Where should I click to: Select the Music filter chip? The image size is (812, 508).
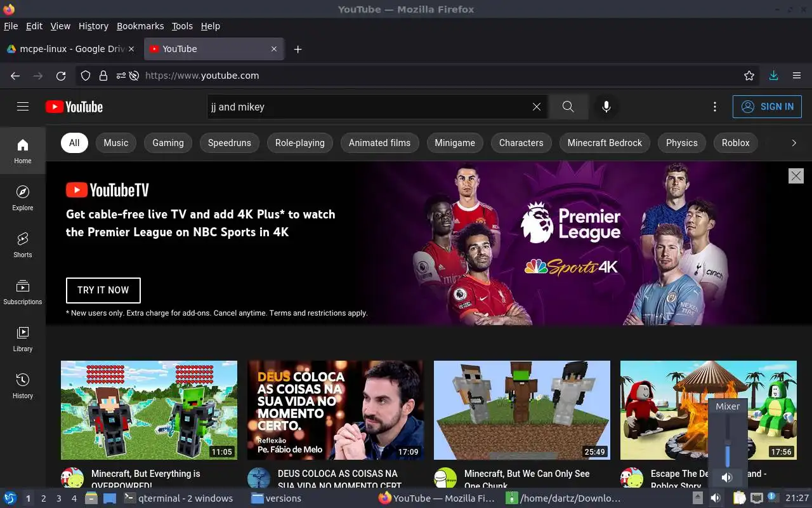[x=116, y=143]
